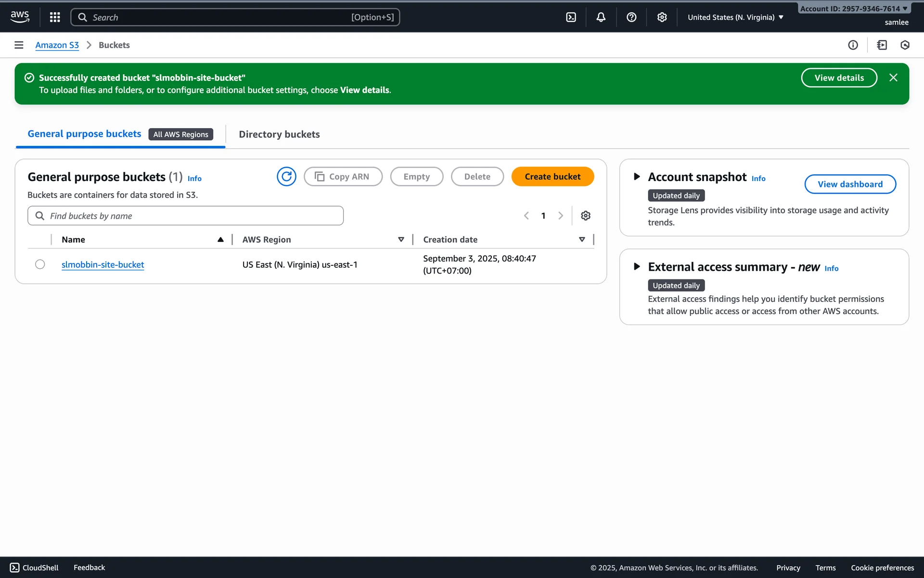Open the United States (N. Virginia) region dropdown
Image resolution: width=924 pixels, height=578 pixels.
coord(735,17)
